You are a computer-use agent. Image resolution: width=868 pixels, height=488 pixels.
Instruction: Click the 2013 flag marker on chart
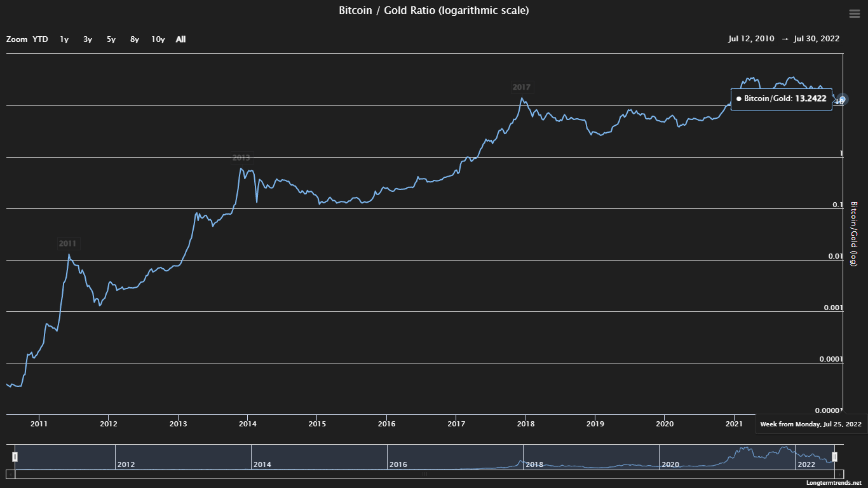241,158
